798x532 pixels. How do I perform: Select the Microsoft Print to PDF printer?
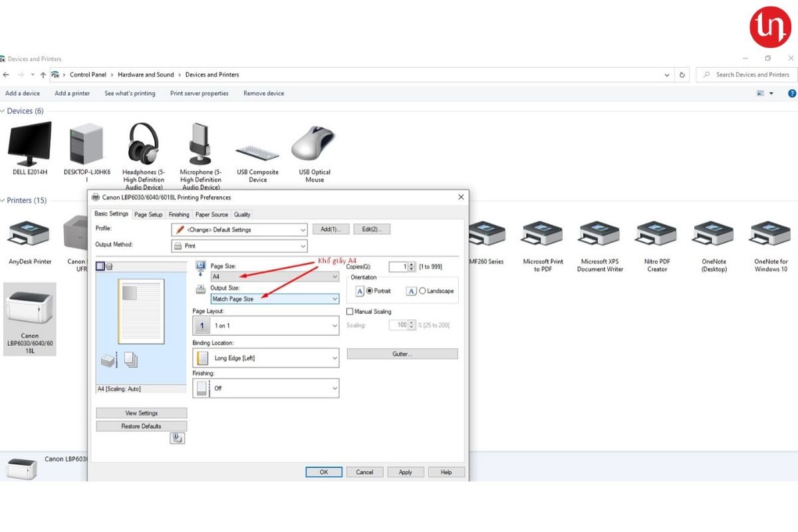pyautogui.click(x=543, y=246)
